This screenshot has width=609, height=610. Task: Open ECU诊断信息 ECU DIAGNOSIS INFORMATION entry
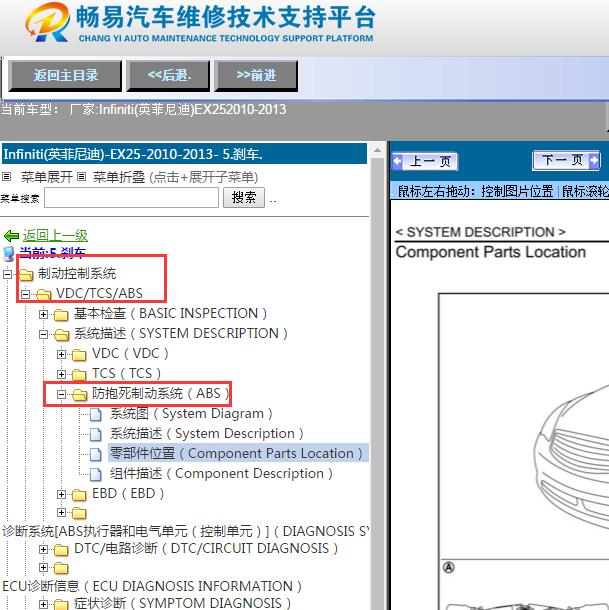(152, 586)
